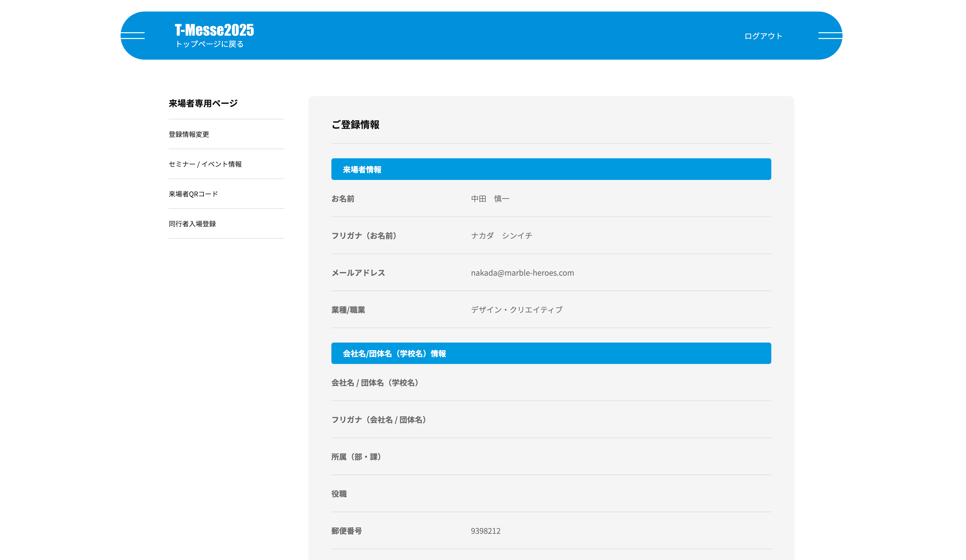Click the 来場者専用ページ heading
The width and height of the screenshot is (966, 560).
point(203,103)
